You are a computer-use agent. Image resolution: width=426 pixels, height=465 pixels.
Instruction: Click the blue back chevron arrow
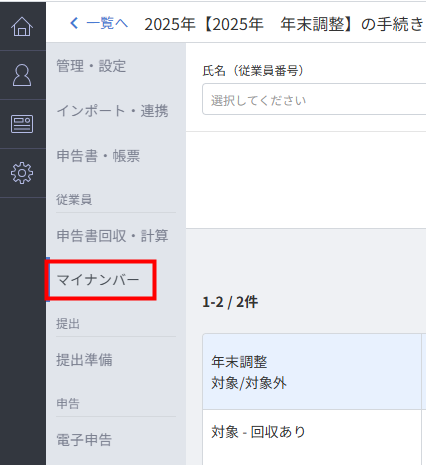[x=74, y=23]
